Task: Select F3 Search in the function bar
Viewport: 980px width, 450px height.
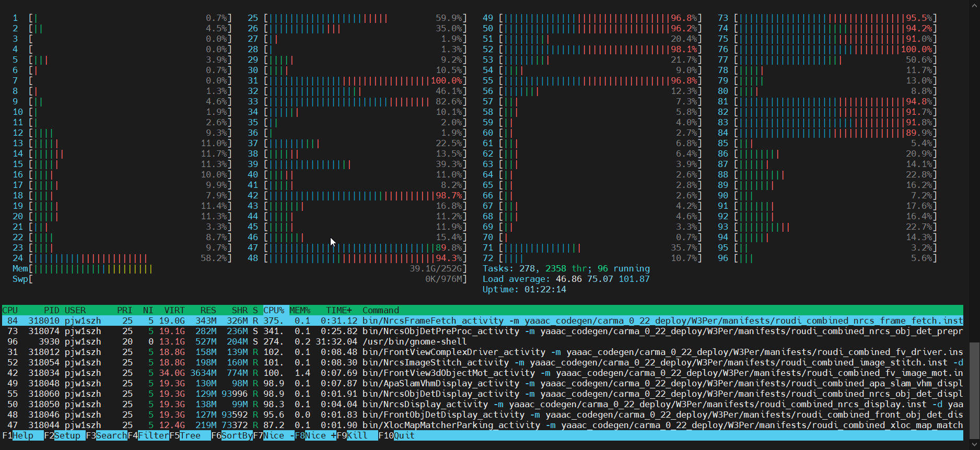Action: point(106,435)
